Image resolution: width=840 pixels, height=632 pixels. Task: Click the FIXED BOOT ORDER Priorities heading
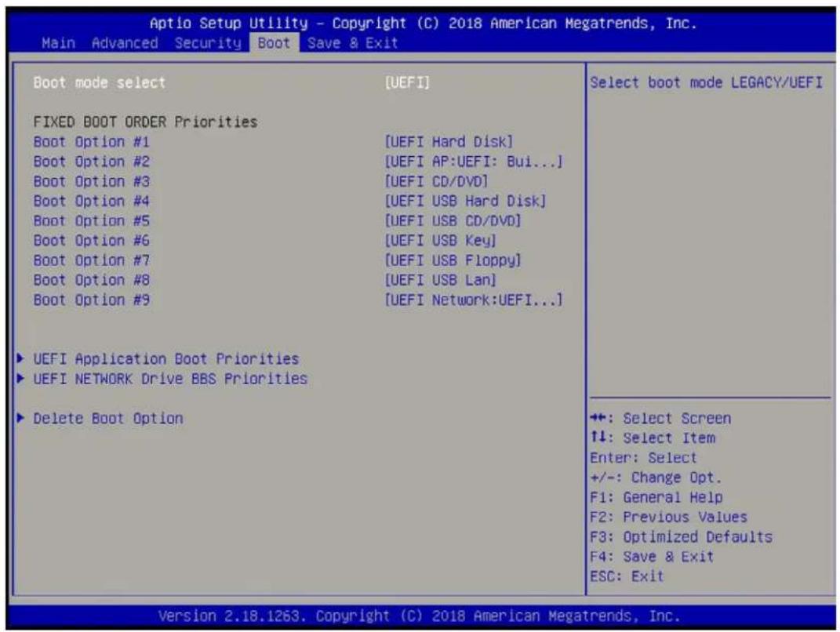point(145,122)
